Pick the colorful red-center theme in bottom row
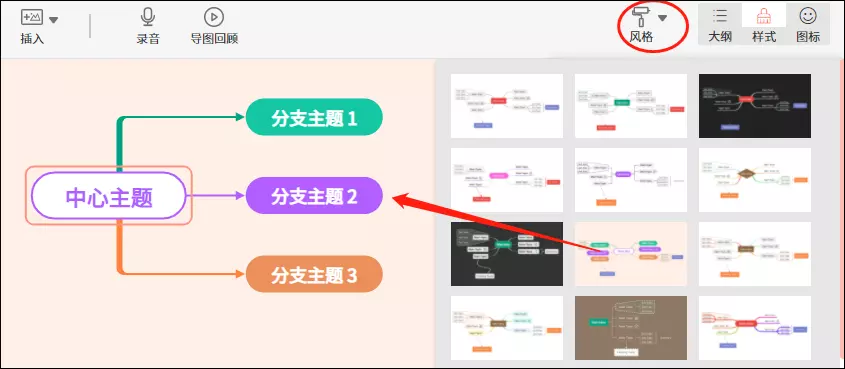This screenshot has height=369, width=845. click(x=754, y=328)
